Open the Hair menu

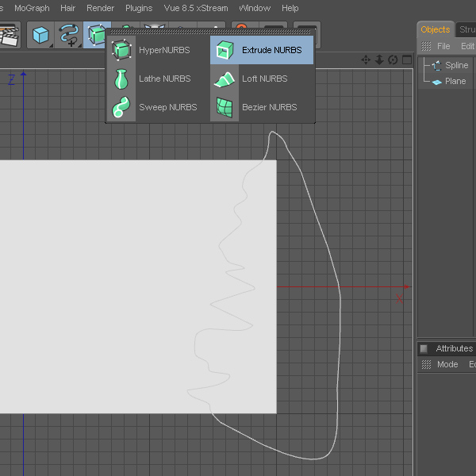click(x=67, y=8)
